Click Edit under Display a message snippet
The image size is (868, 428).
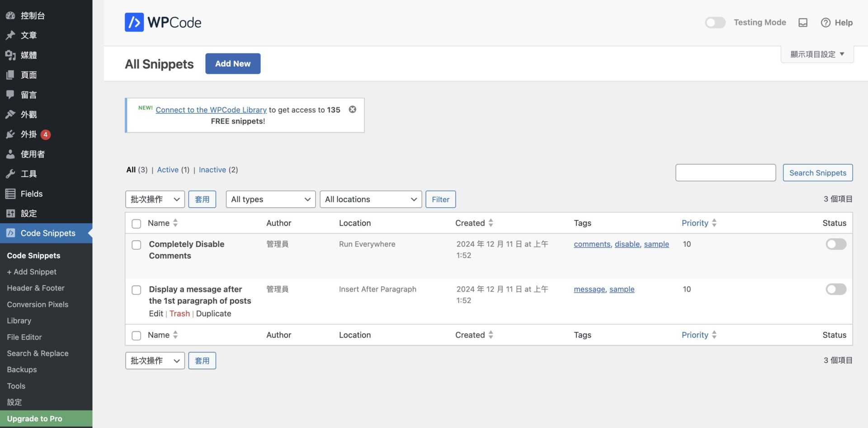click(x=156, y=314)
